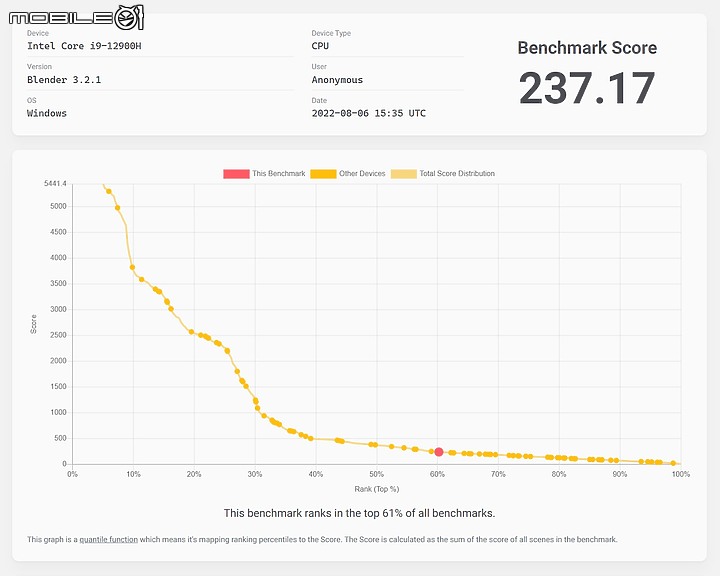Click the 'CPU' device type value
The image size is (720, 576).
(x=320, y=46)
